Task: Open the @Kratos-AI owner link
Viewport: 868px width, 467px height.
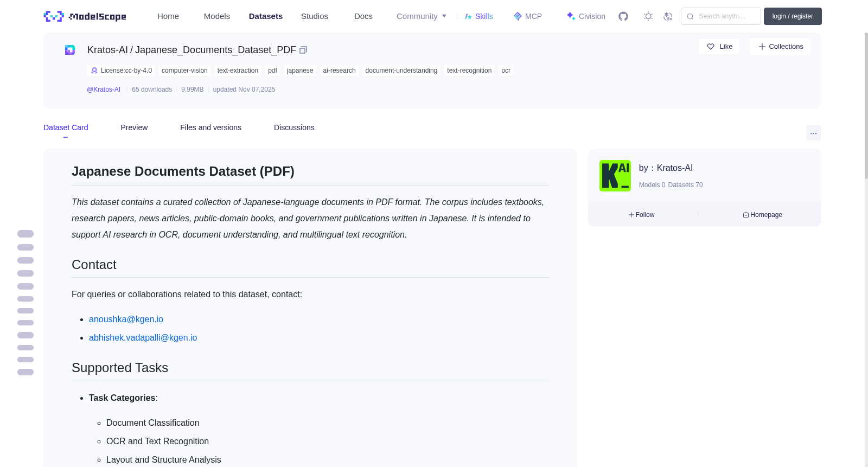Action: point(104,89)
